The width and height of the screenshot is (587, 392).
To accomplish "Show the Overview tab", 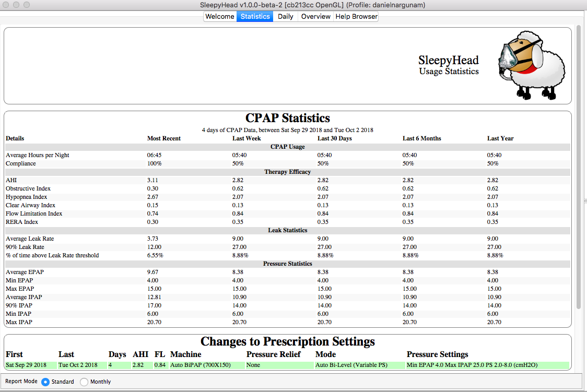I will (315, 17).
